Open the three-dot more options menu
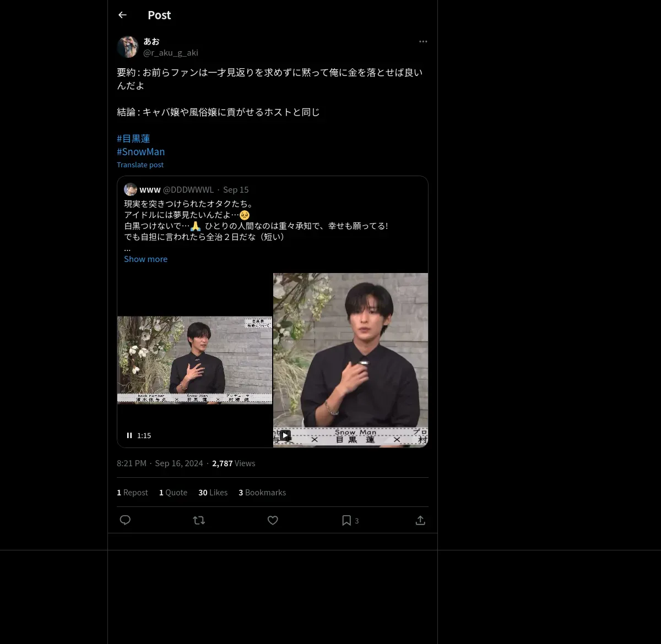 coord(423,41)
